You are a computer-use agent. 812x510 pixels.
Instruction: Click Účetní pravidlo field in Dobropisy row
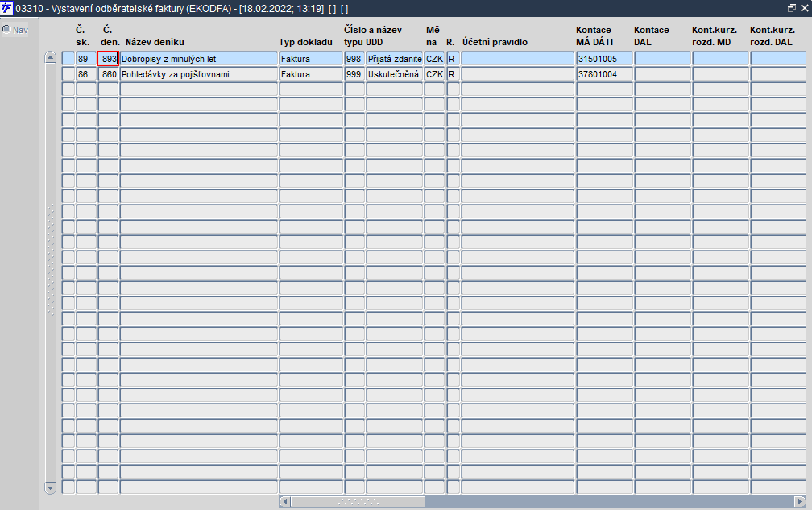click(518, 59)
